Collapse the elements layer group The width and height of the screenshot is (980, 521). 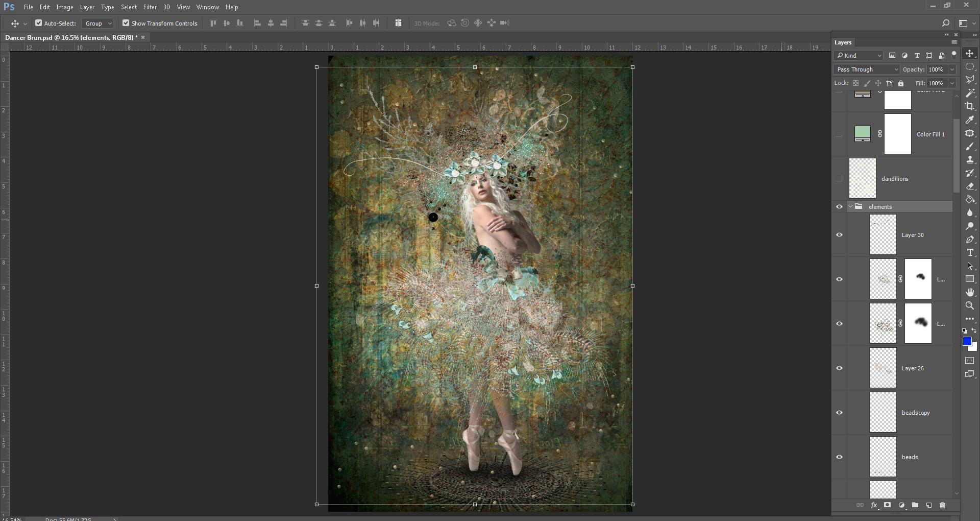pos(851,207)
